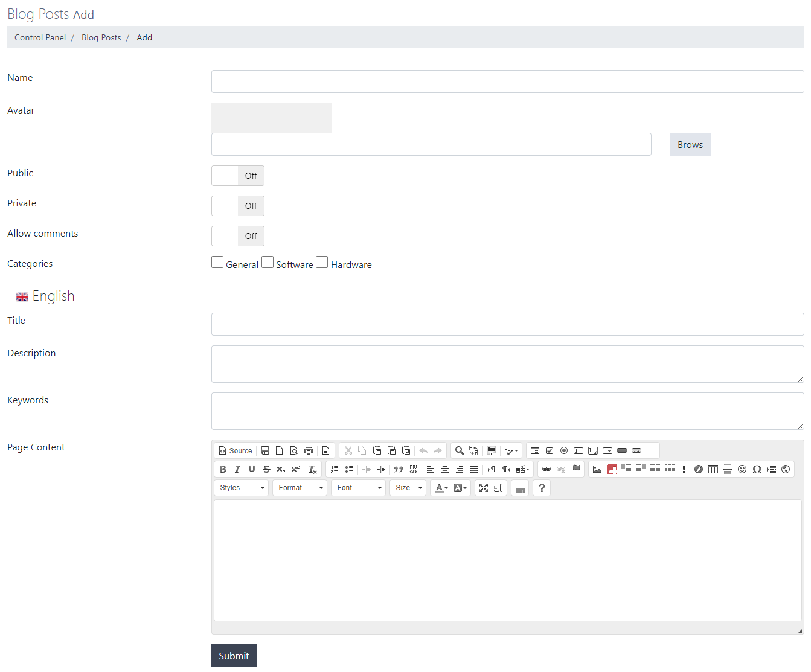Image resolution: width=811 pixels, height=672 pixels.
Task: Insert a table into page content
Action: [x=713, y=469]
